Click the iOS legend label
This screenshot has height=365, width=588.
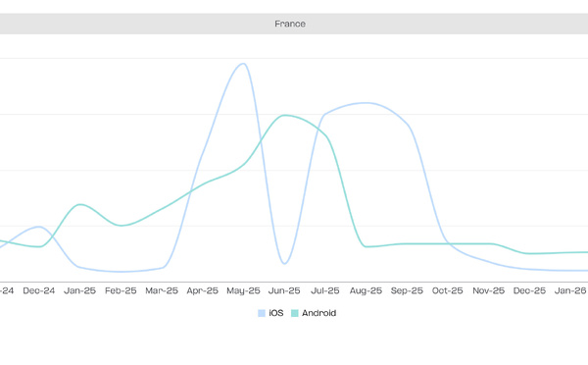pyautogui.click(x=276, y=313)
